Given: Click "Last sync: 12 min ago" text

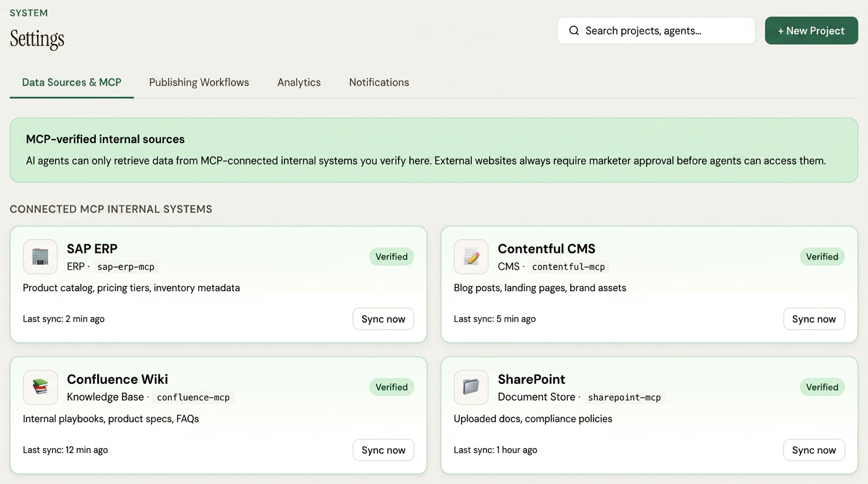Looking at the screenshot, I should pyautogui.click(x=66, y=450).
